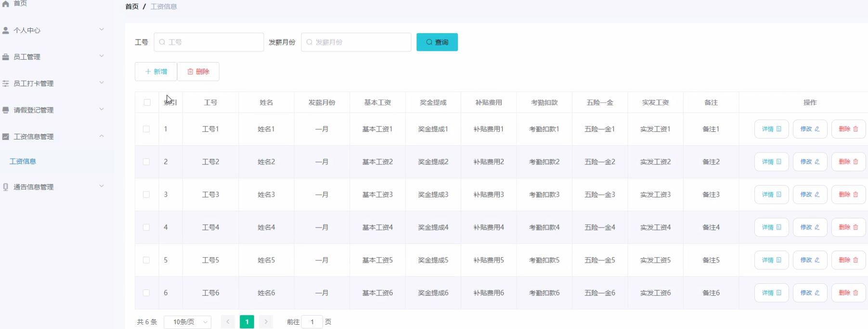Check the checkbox for row 工号6

(x=146, y=292)
